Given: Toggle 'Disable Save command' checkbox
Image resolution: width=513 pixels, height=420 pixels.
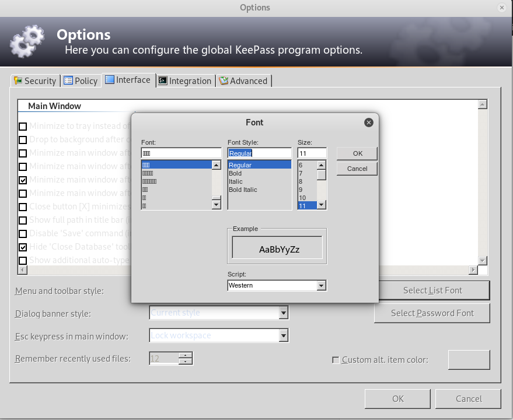Looking at the screenshot, I should 23,233.
